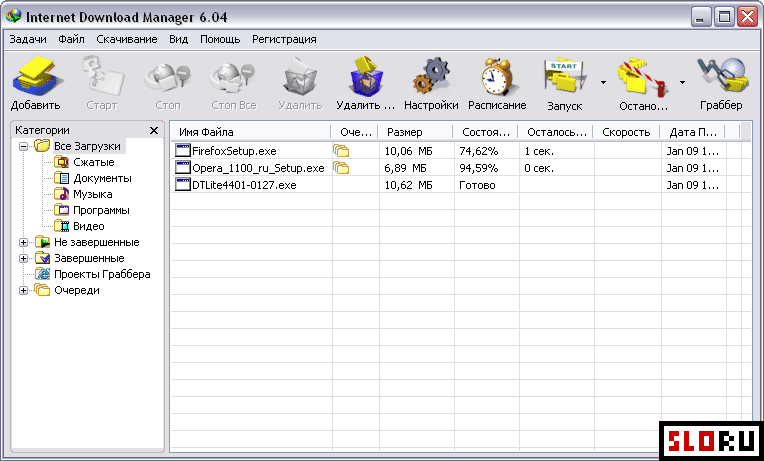Open the Помощь menu
This screenshot has width=764, height=461.
[220, 39]
